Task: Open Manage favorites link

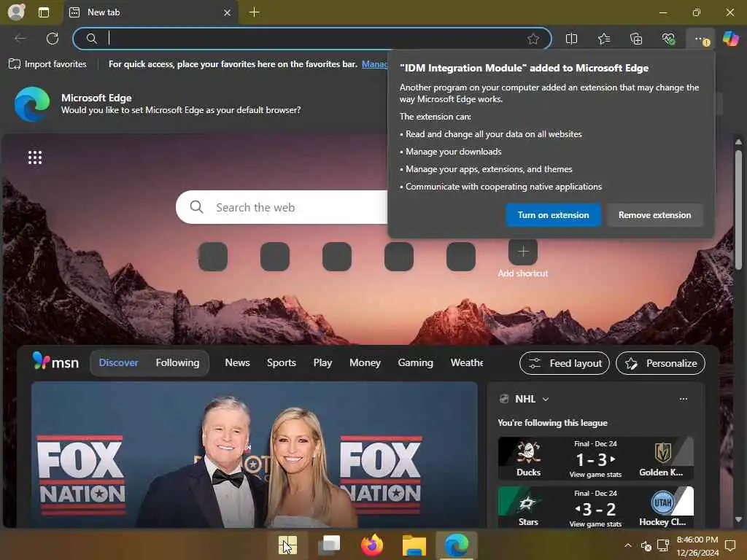Action: pos(375,64)
